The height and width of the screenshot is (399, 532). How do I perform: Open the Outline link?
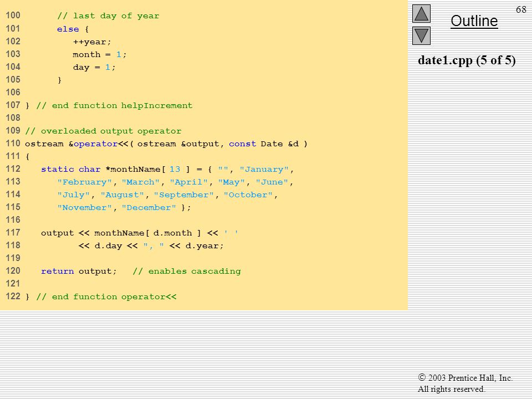474,21
